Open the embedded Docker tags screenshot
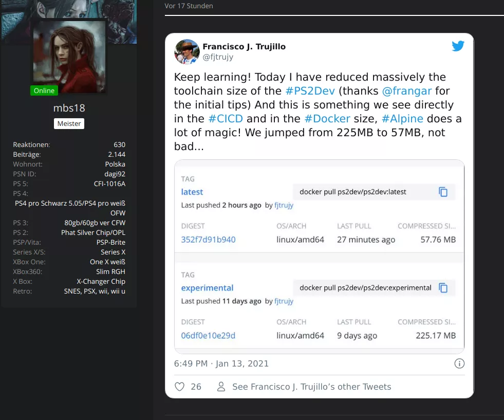The height and width of the screenshot is (420, 504). [x=319, y=256]
